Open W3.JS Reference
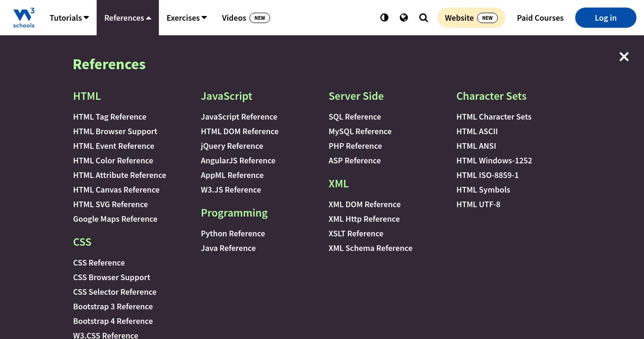The height and width of the screenshot is (339, 644). click(x=231, y=190)
